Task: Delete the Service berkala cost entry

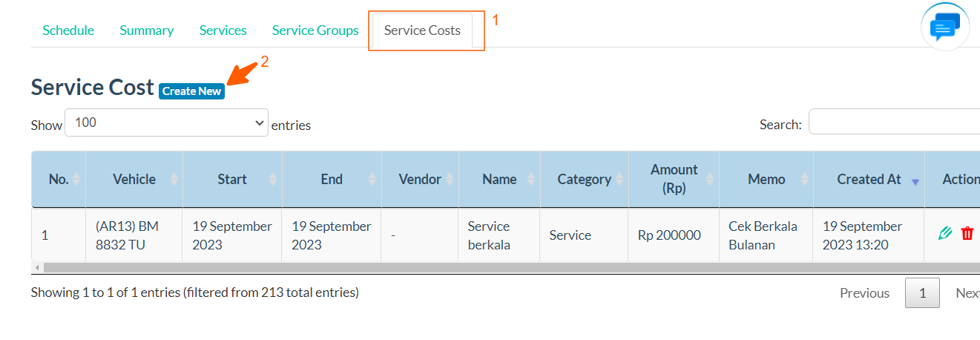Action: (x=967, y=235)
